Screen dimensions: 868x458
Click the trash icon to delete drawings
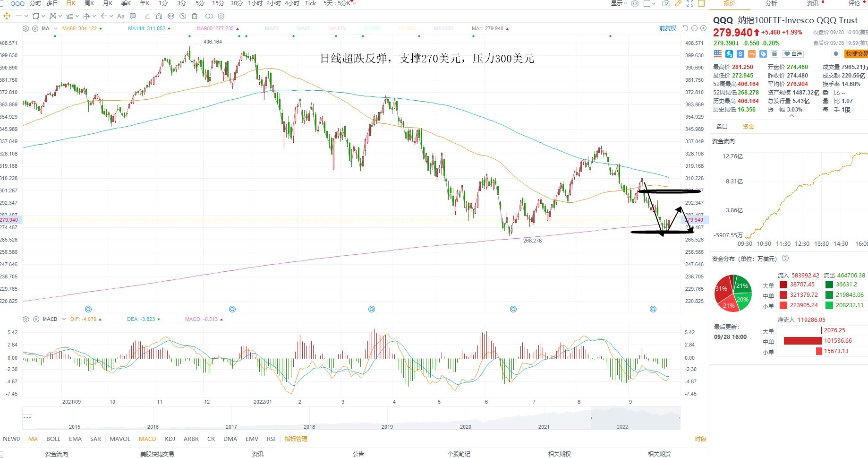pyautogui.click(x=195, y=16)
